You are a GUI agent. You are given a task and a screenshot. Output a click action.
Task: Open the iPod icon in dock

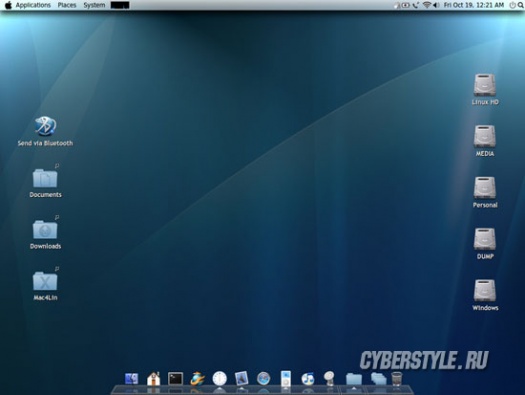(x=286, y=379)
